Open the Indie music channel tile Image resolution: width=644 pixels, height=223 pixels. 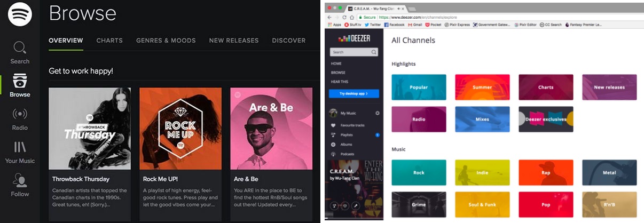coord(482,173)
